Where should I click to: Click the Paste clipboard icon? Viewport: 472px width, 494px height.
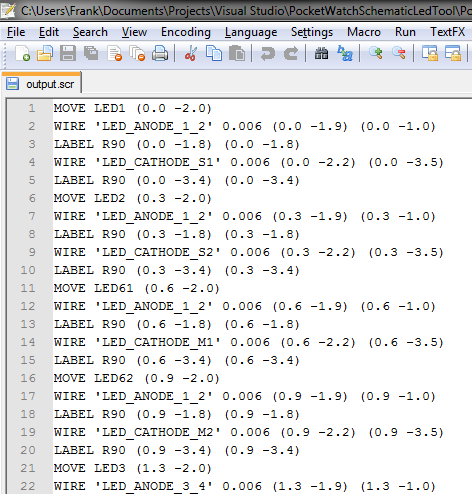(237, 53)
